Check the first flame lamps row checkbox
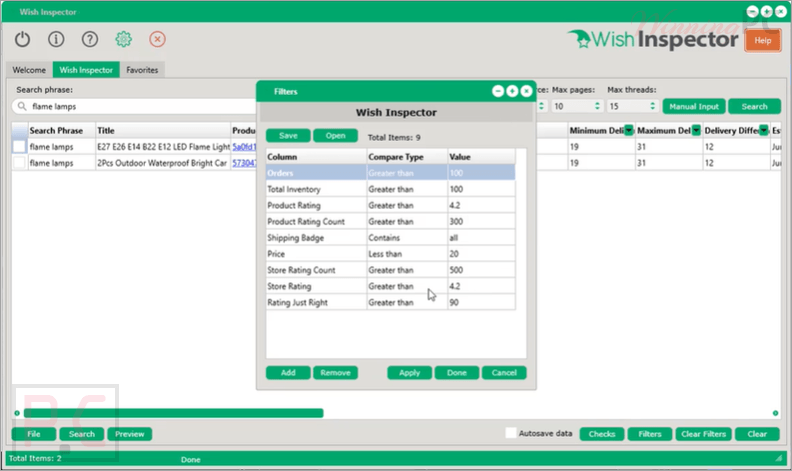The width and height of the screenshot is (792, 471). click(19, 147)
